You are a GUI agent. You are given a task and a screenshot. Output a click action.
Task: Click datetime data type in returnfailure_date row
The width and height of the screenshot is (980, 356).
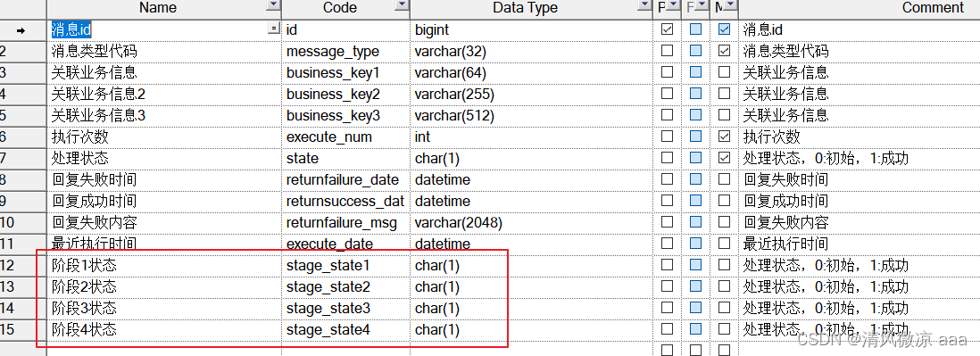click(x=531, y=179)
